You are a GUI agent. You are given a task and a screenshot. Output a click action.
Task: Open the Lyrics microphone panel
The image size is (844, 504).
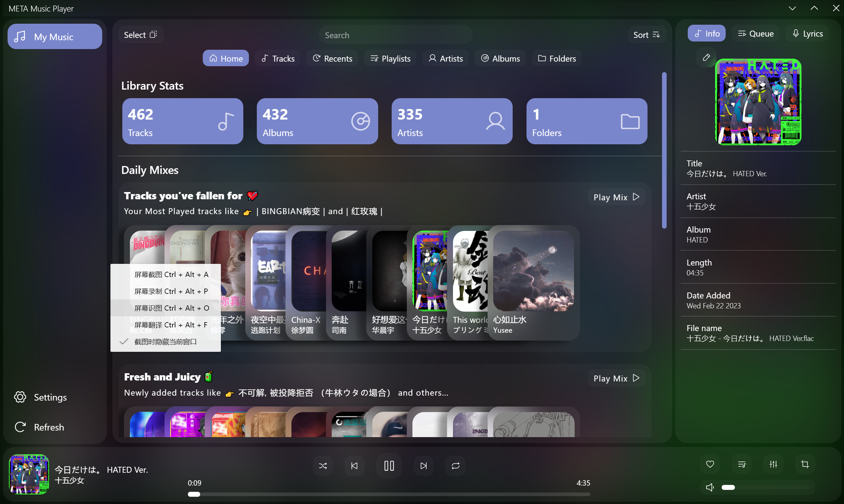tap(807, 33)
